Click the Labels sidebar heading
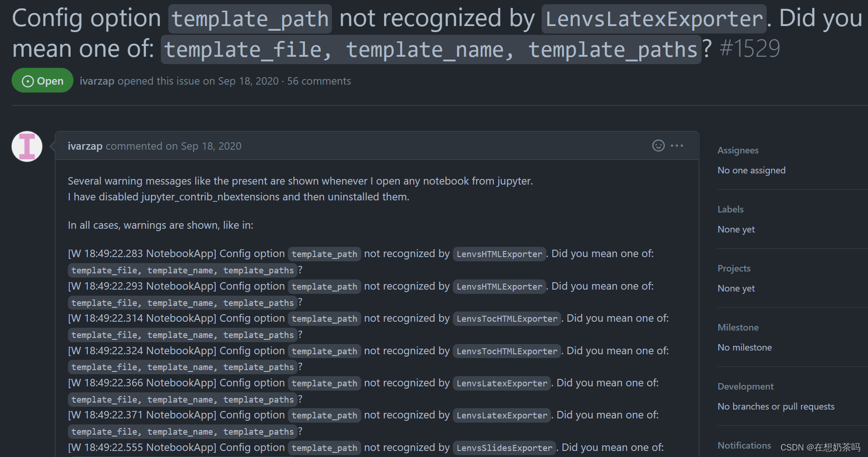The image size is (868, 457). [730, 209]
